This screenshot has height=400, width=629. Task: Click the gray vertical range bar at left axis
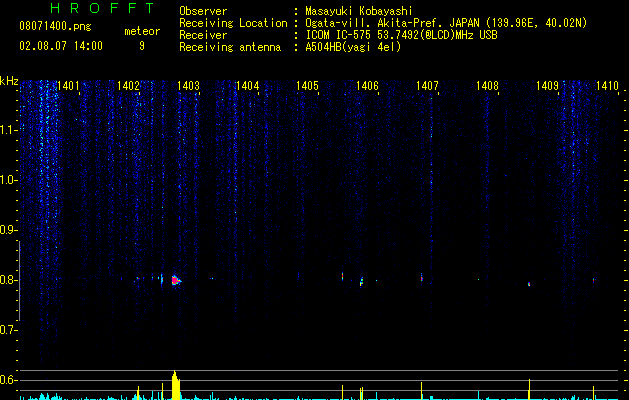coord(19,280)
